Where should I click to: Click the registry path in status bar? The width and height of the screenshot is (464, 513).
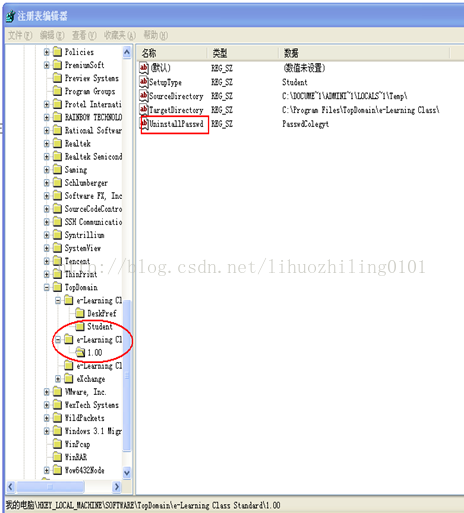pos(143,505)
